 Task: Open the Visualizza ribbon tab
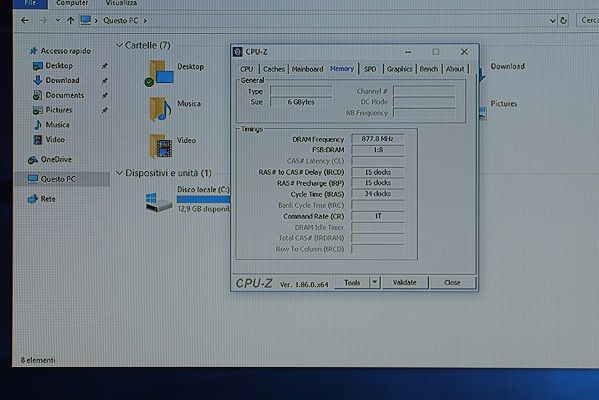[121, 3]
